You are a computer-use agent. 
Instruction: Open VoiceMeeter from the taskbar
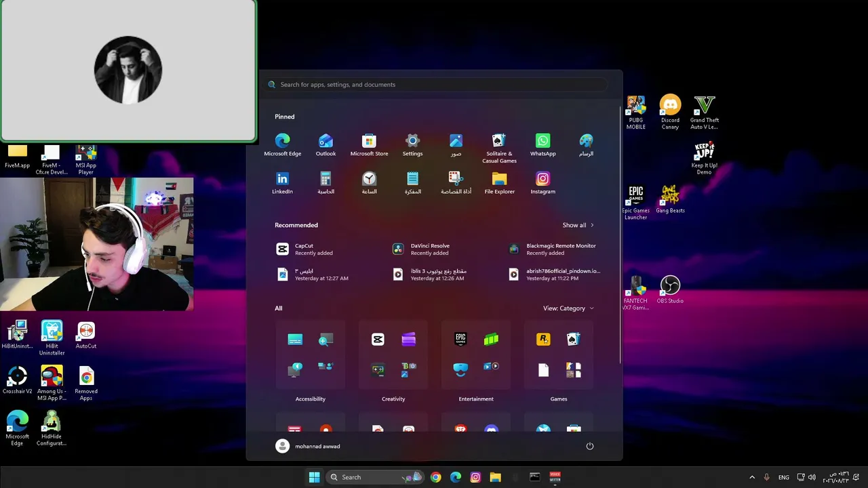[555, 477]
